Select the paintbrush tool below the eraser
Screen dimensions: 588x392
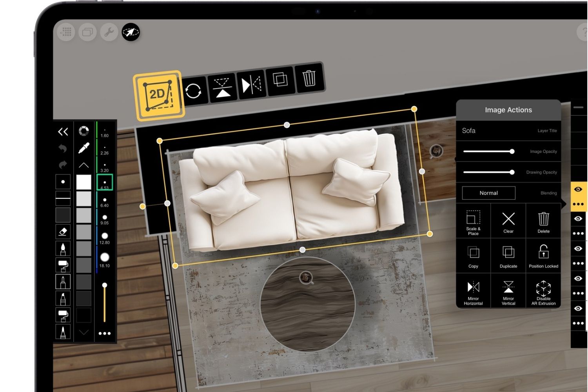click(63, 249)
